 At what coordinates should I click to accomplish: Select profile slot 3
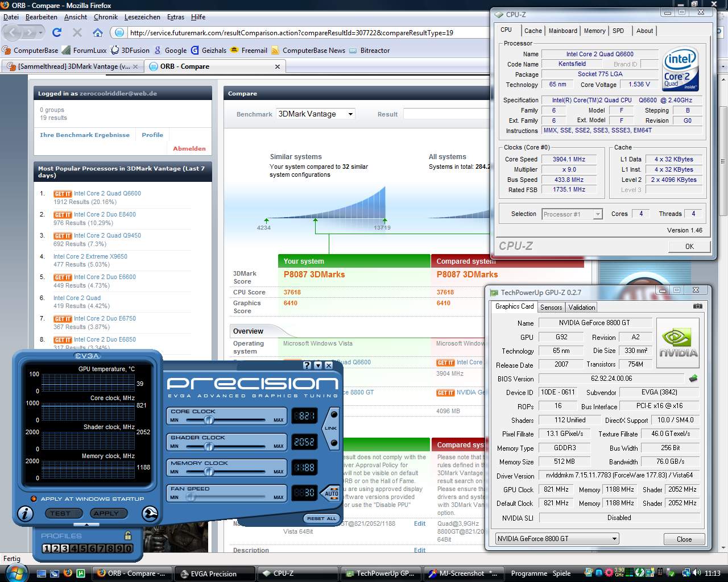[65, 548]
